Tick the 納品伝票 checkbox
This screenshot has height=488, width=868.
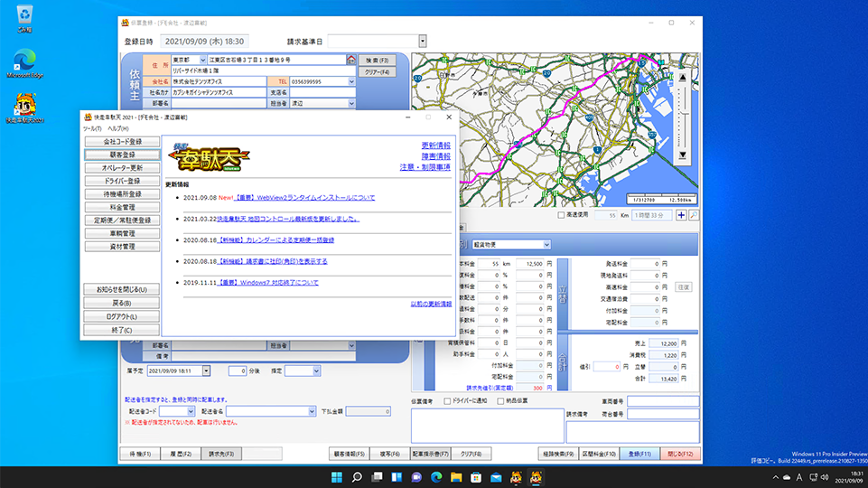(x=501, y=401)
